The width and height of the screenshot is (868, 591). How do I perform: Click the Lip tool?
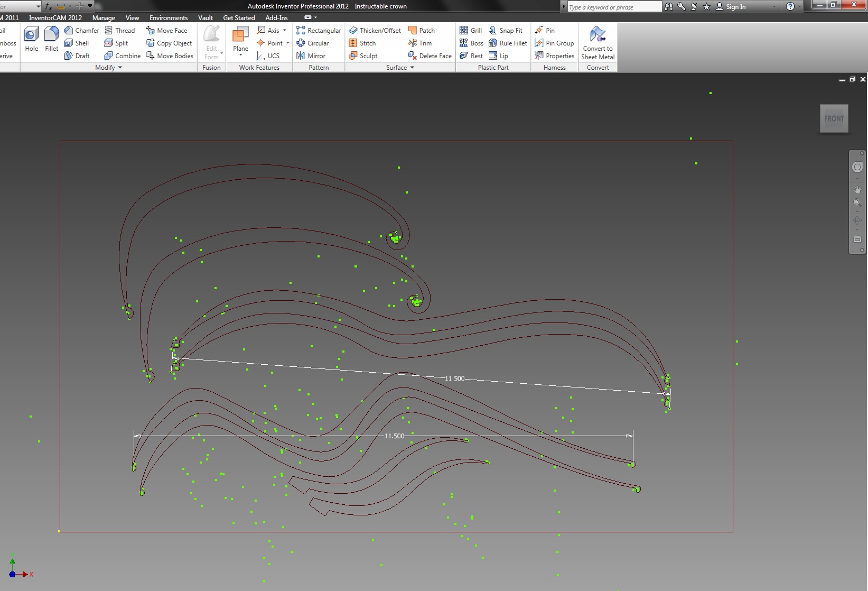498,56
